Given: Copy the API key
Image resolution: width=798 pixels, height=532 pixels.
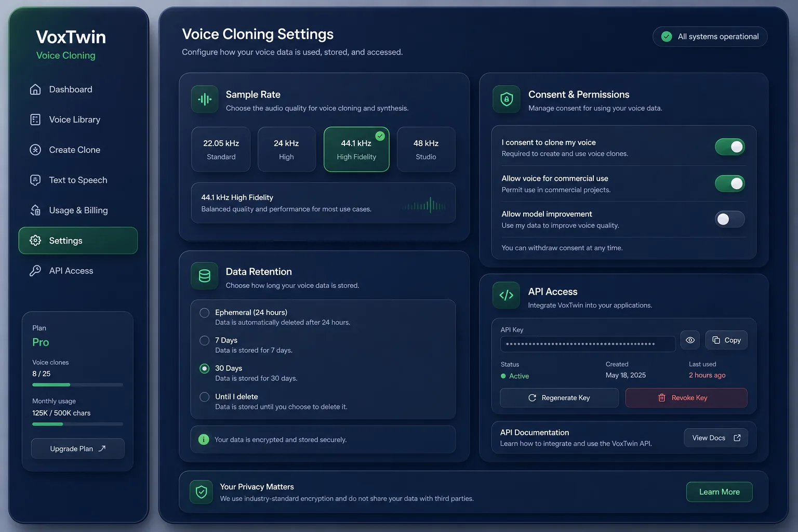Looking at the screenshot, I should coord(726,340).
